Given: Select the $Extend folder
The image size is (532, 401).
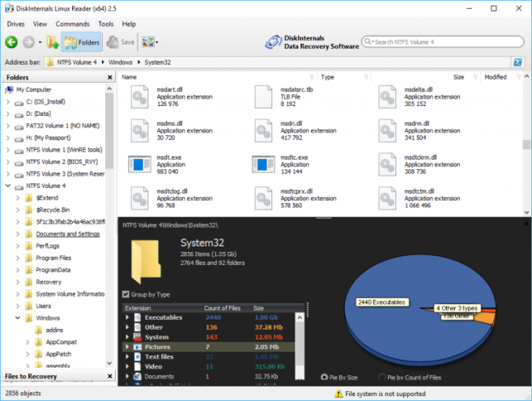Looking at the screenshot, I should [x=47, y=198].
